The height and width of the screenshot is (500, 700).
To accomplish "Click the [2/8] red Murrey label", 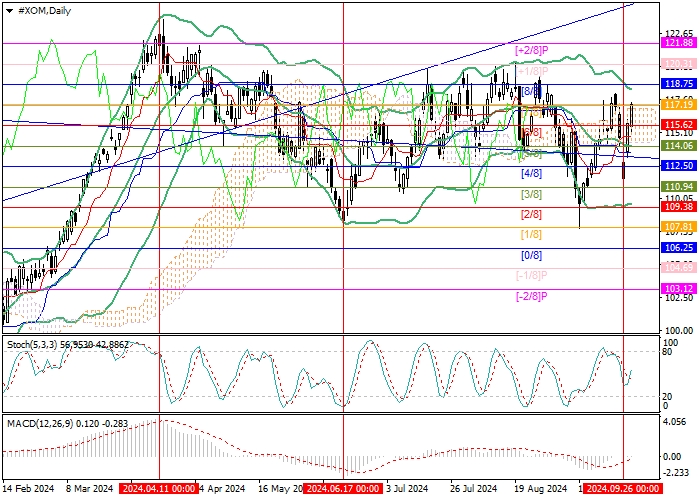I will [x=531, y=214].
